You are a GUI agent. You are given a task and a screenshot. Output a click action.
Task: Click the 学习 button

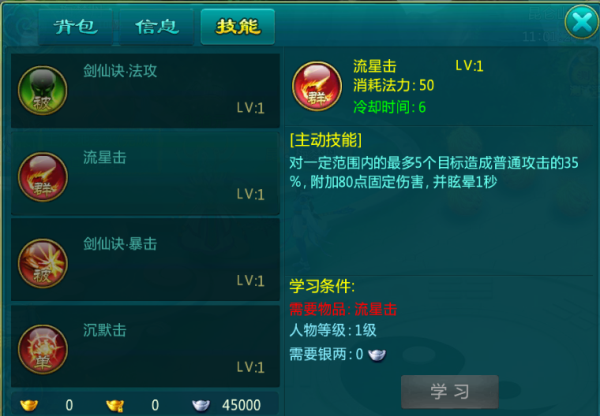pos(450,392)
